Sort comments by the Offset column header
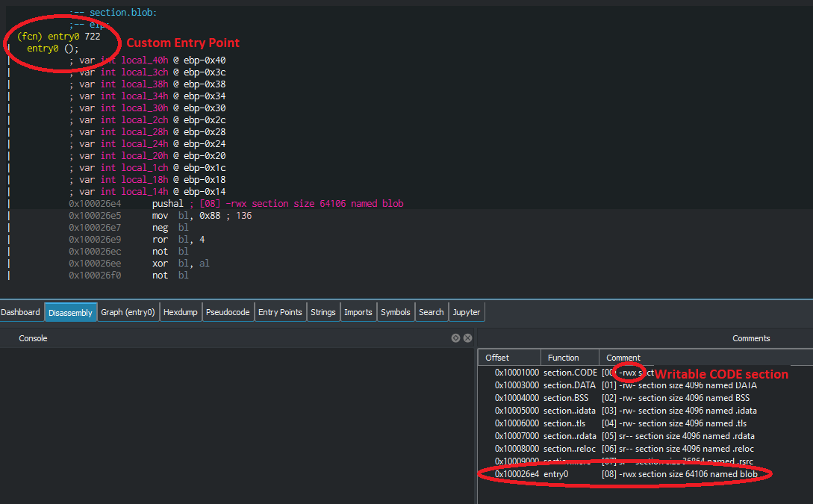 508,358
